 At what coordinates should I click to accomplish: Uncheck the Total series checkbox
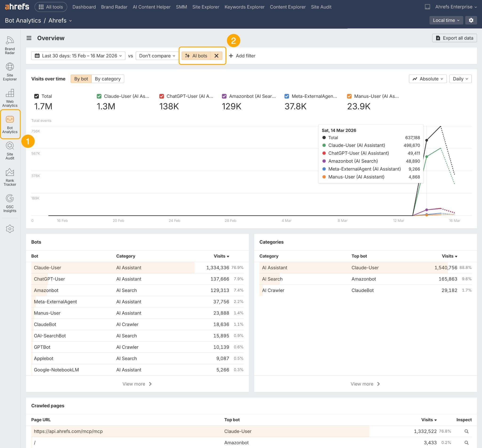click(36, 96)
